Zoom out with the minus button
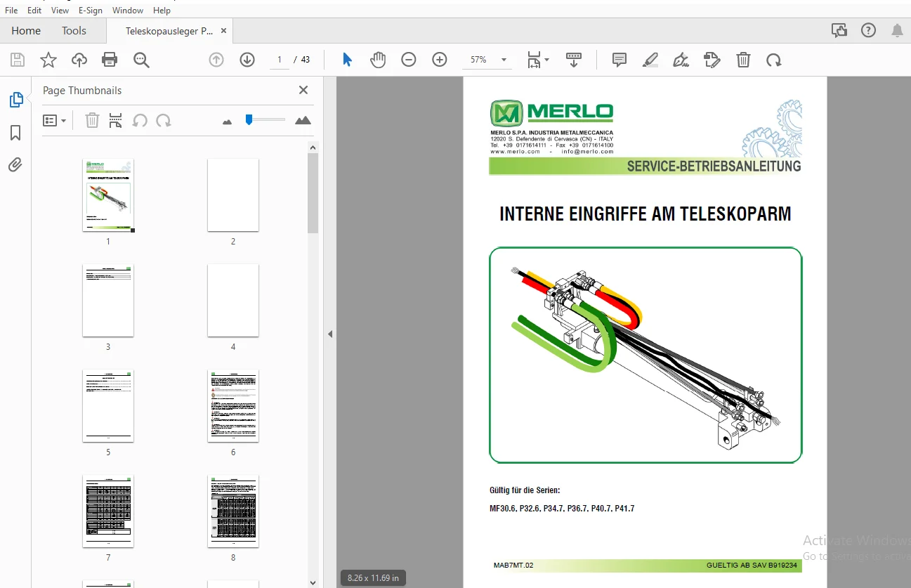The image size is (911, 588). tap(409, 60)
